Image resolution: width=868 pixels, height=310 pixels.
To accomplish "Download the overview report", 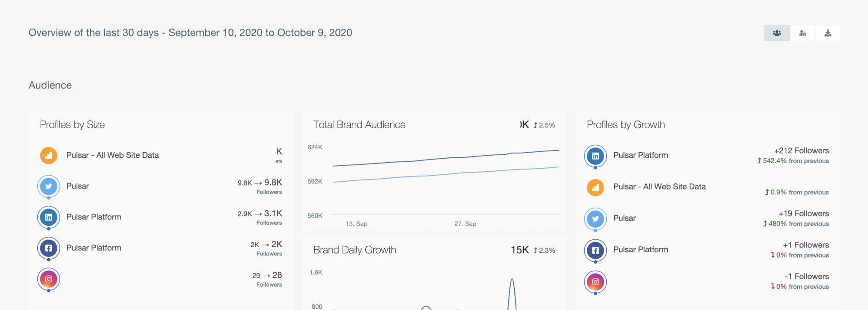I will point(828,33).
